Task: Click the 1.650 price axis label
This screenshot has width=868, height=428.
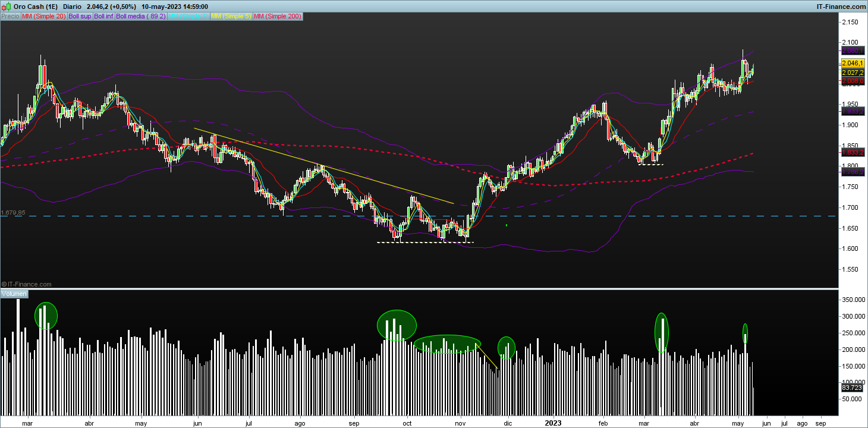Action: click(x=850, y=228)
